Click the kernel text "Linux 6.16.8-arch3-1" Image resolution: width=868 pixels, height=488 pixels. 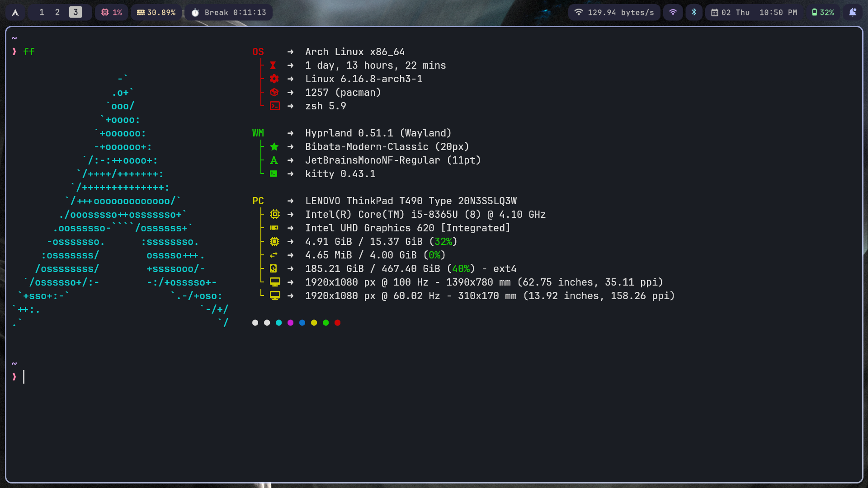(364, 79)
